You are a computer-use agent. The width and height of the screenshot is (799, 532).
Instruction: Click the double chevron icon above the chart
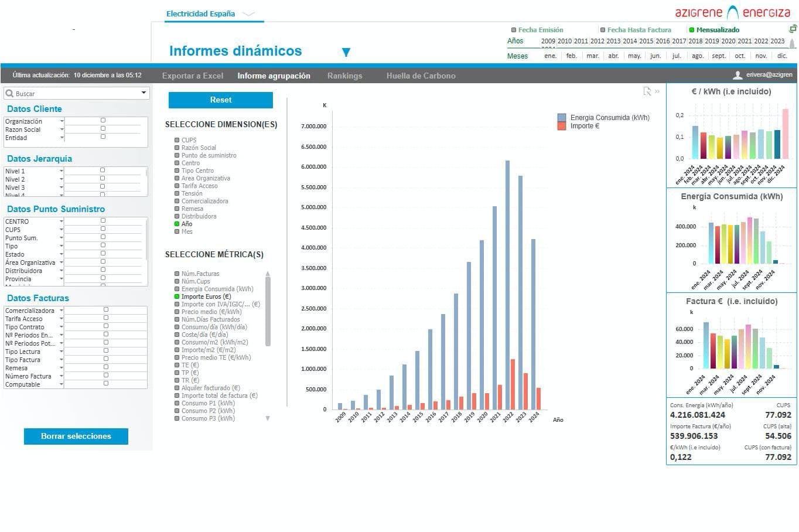(x=657, y=91)
